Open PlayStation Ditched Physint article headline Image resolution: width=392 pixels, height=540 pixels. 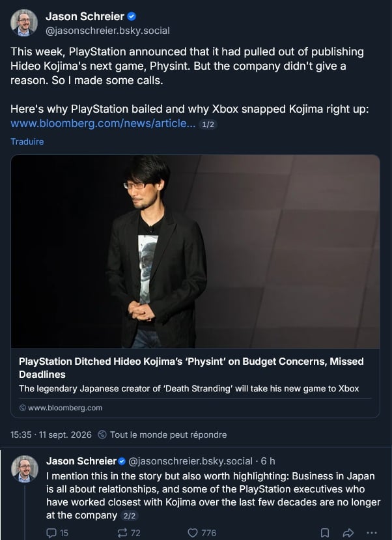point(191,368)
